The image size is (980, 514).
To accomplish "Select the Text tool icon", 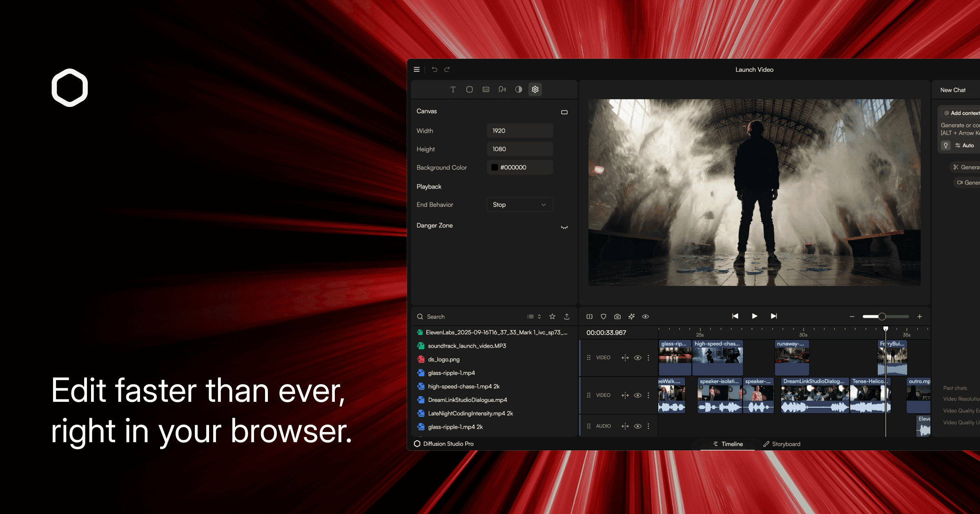I will click(x=453, y=89).
